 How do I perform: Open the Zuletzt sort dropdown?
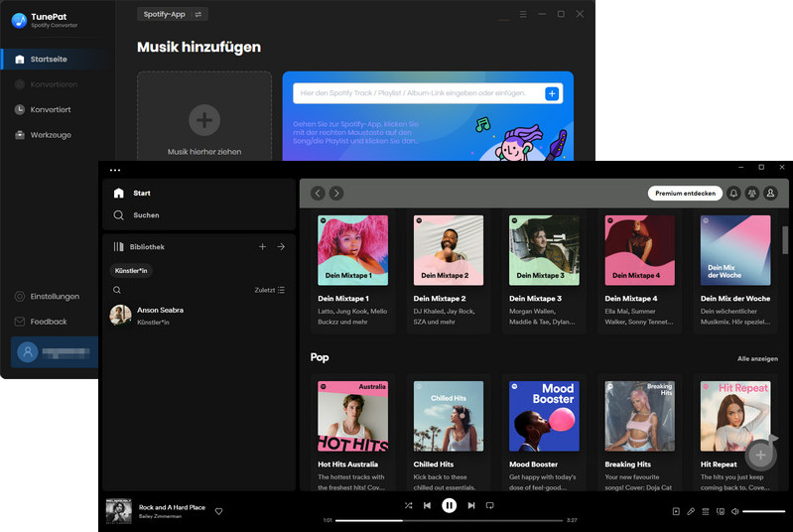click(x=270, y=290)
